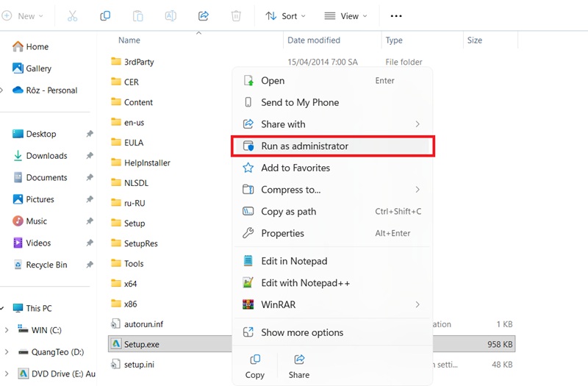Click Run as administrator
Image resolution: width=588 pixels, height=386 pixels.
point(331,146)
